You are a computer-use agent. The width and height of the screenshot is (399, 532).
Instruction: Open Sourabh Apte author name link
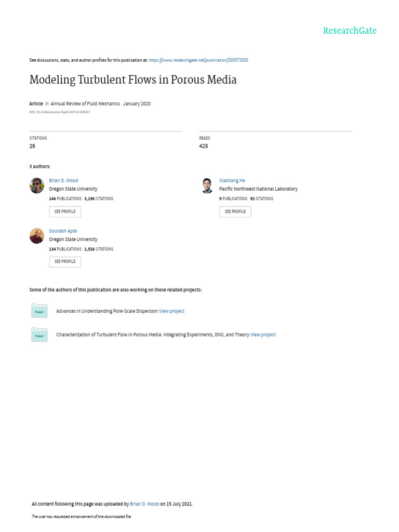(63, 231)
